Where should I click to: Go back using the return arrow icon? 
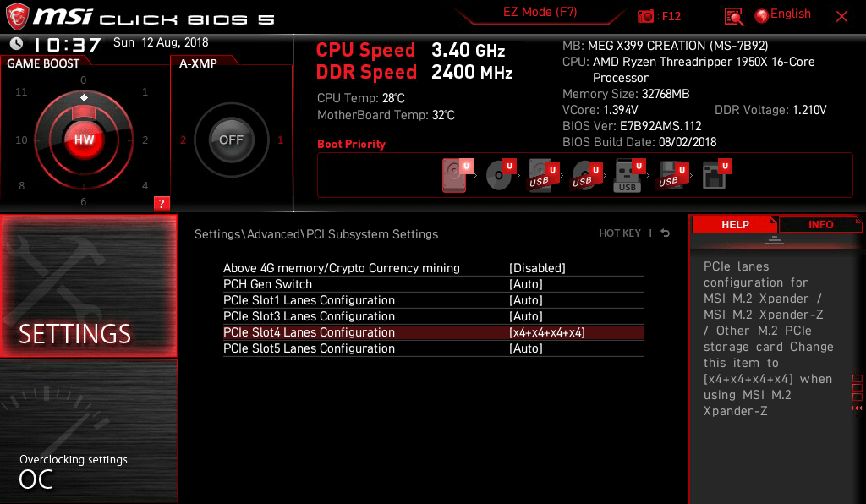666,233
